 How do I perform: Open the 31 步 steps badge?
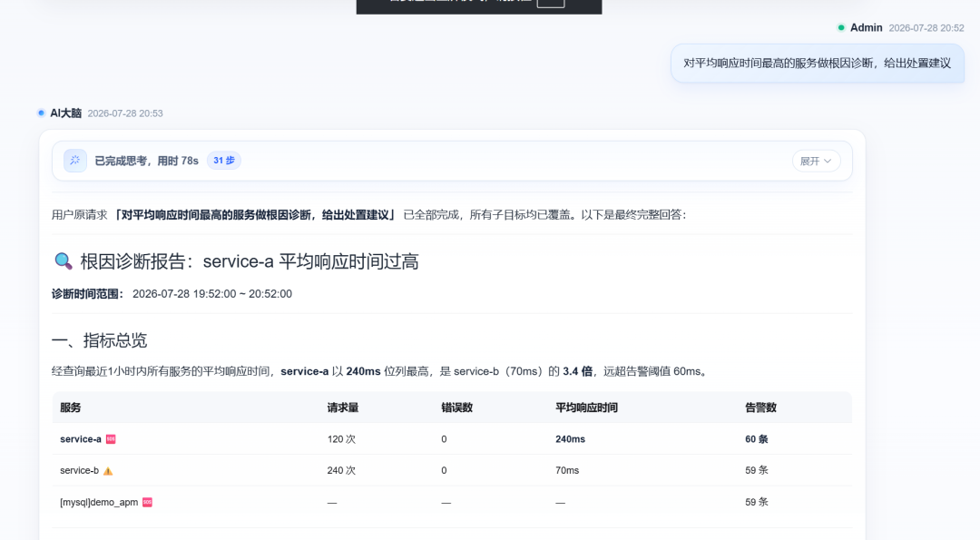click(224, 161)
